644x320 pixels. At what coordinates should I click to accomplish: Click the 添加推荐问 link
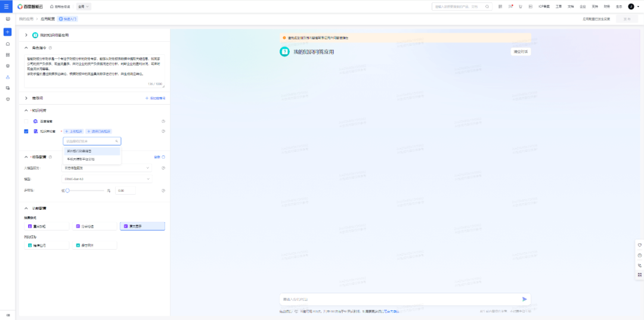[x=155, y=98]
